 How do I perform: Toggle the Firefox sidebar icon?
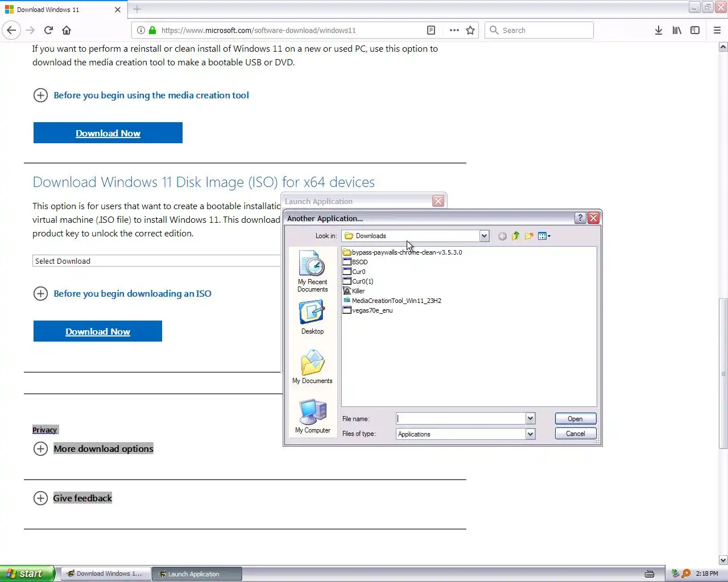(695, 30)
